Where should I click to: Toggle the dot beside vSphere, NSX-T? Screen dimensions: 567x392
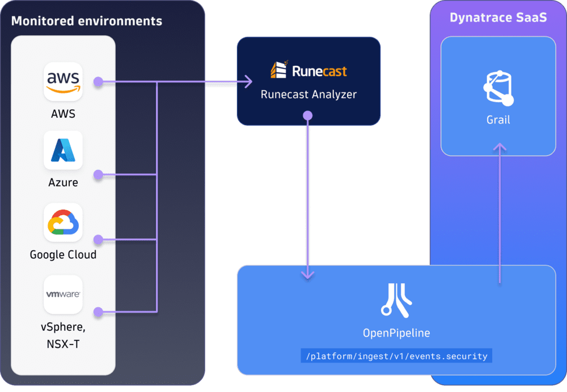[x=99, y=311]
